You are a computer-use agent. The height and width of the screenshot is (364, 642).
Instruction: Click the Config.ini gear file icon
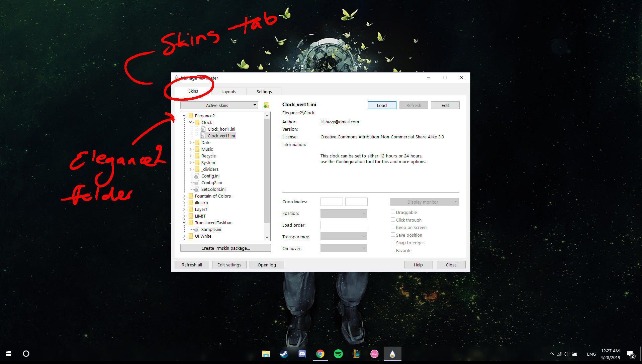(197, 176)
